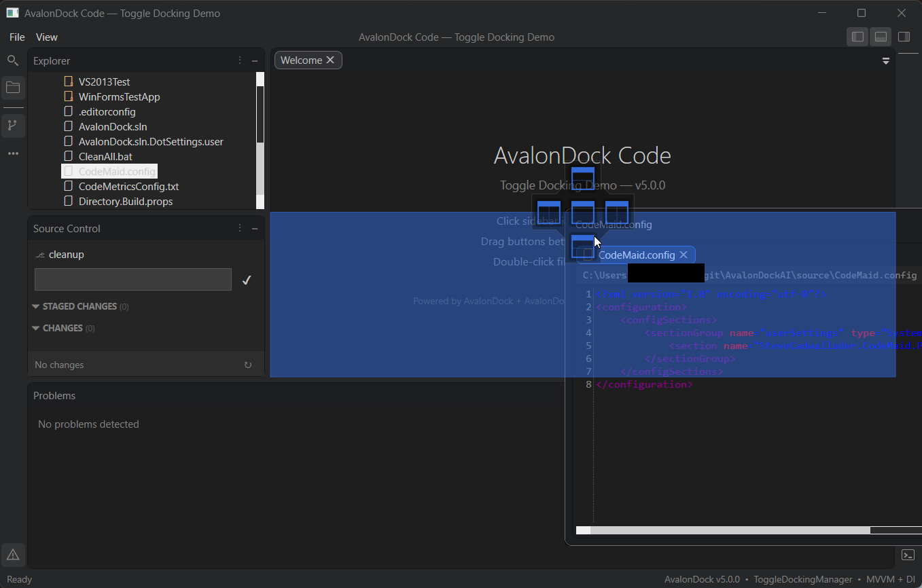The width and height of the screenshot is (922, 588).
Task: Select the dock-to-right indicator
Action: (x=617, y=213)
